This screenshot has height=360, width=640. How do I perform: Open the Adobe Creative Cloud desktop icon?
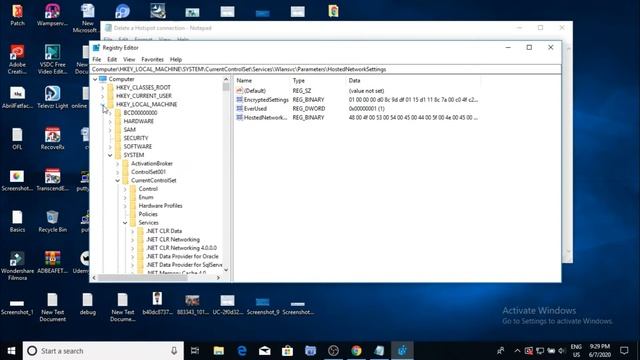point(17,59)
